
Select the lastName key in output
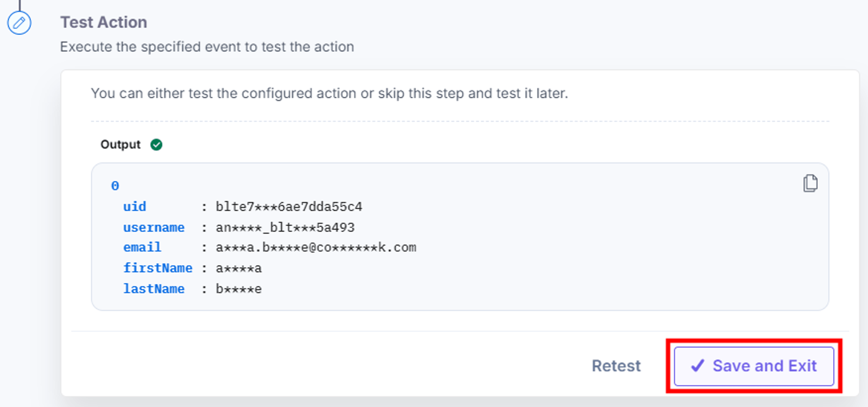point(154,289)
